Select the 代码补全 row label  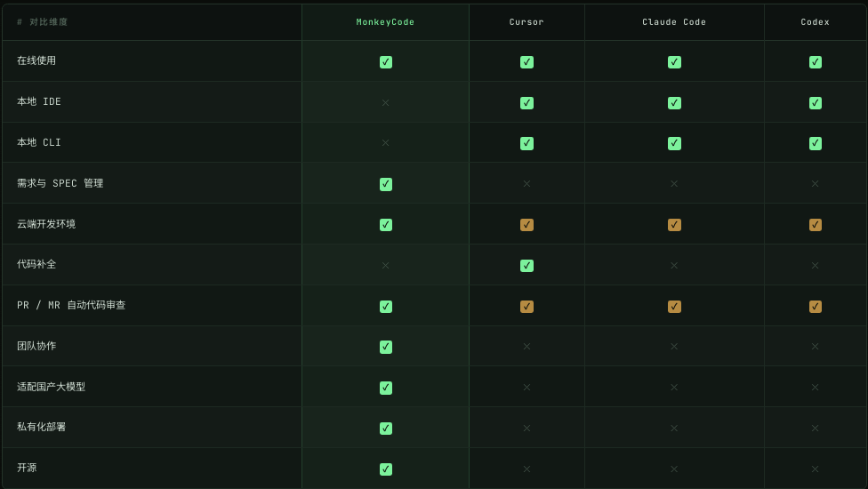36,264
